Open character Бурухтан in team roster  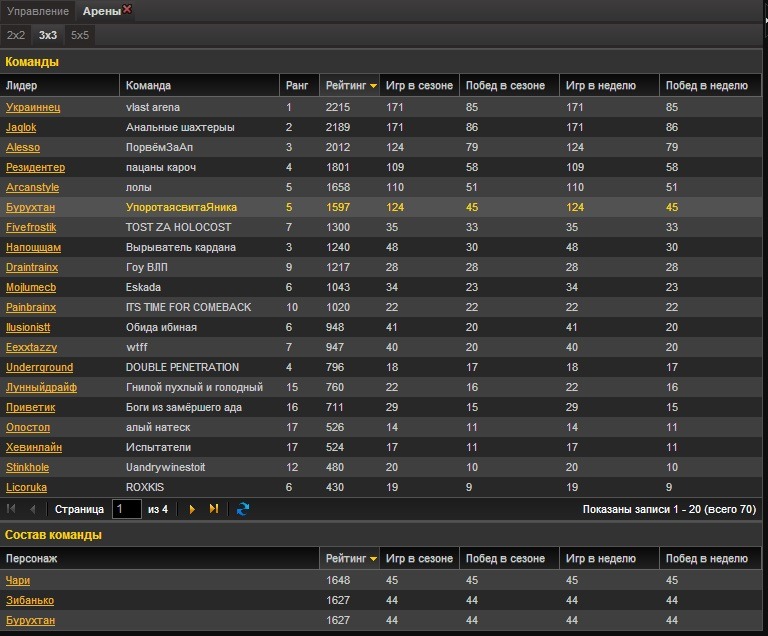click(x=30, y=621)
